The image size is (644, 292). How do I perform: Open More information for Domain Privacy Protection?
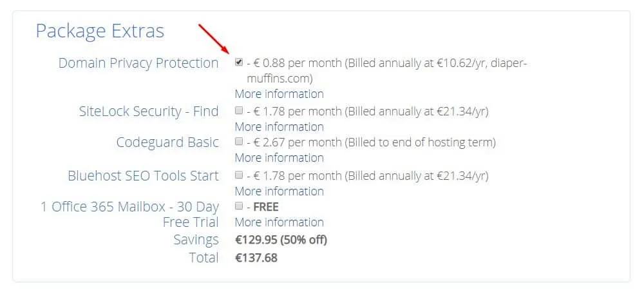click(x=279, y=94)
